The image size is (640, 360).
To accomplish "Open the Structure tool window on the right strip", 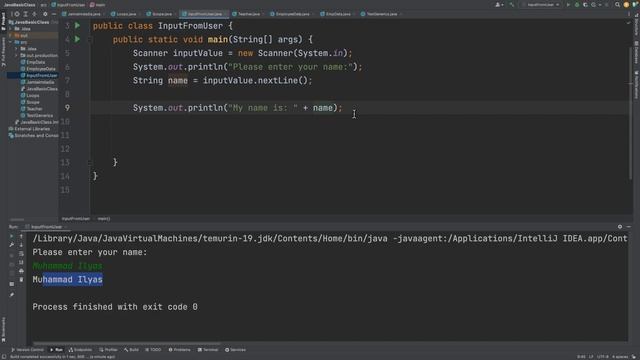I will [x=636, y=24].
